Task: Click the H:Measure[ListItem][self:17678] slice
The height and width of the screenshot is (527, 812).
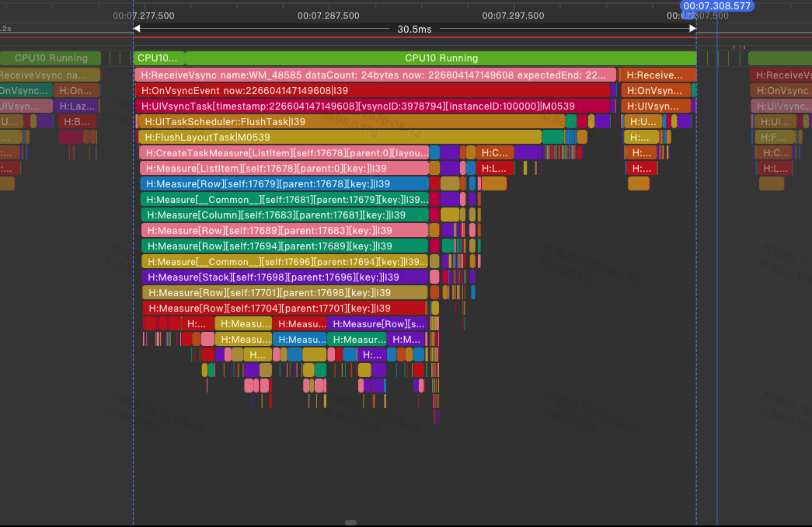Action: [x=284, y=168]
